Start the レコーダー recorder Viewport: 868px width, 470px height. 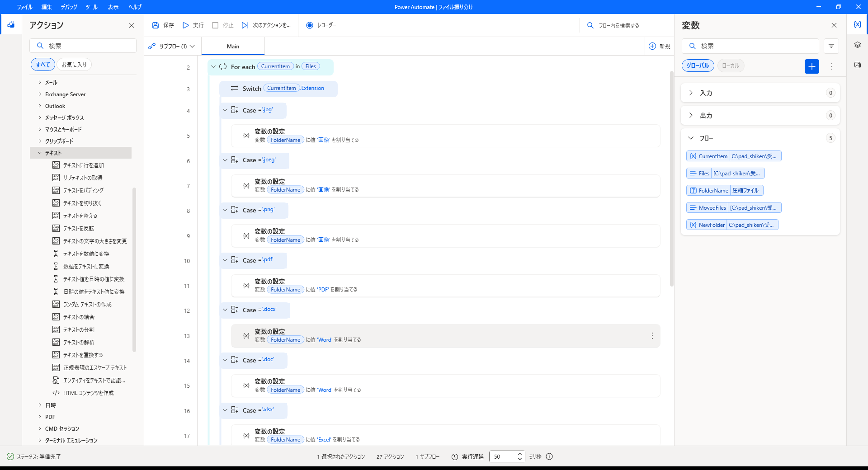(321, 25)
